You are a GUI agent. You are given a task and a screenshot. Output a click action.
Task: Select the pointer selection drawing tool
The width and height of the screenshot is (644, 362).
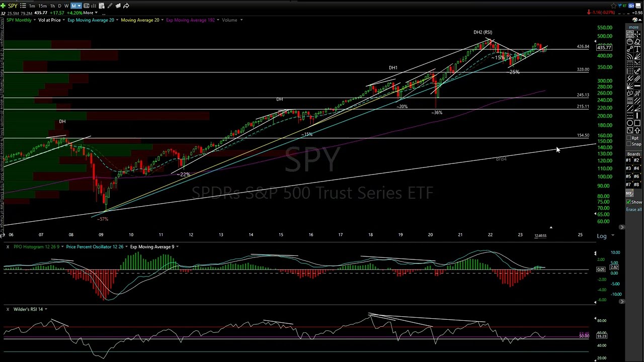pyautogui.click(x=630, y=34)
